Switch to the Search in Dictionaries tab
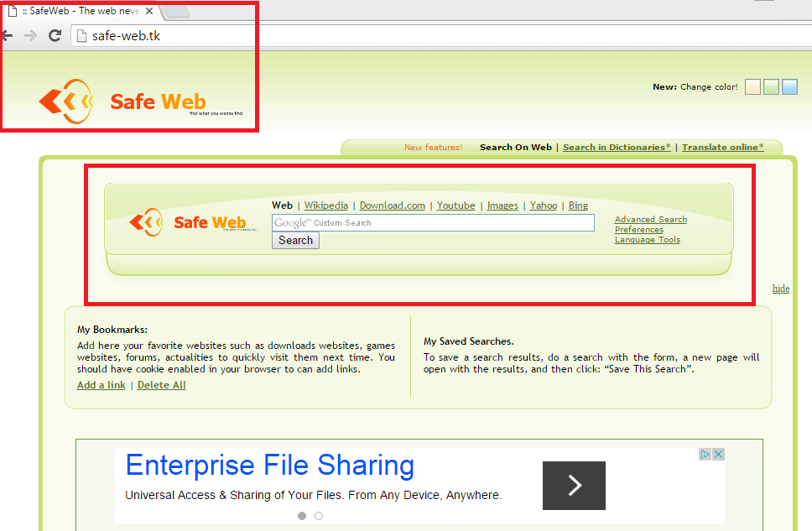The image size is (812, 531). (617, 147)
